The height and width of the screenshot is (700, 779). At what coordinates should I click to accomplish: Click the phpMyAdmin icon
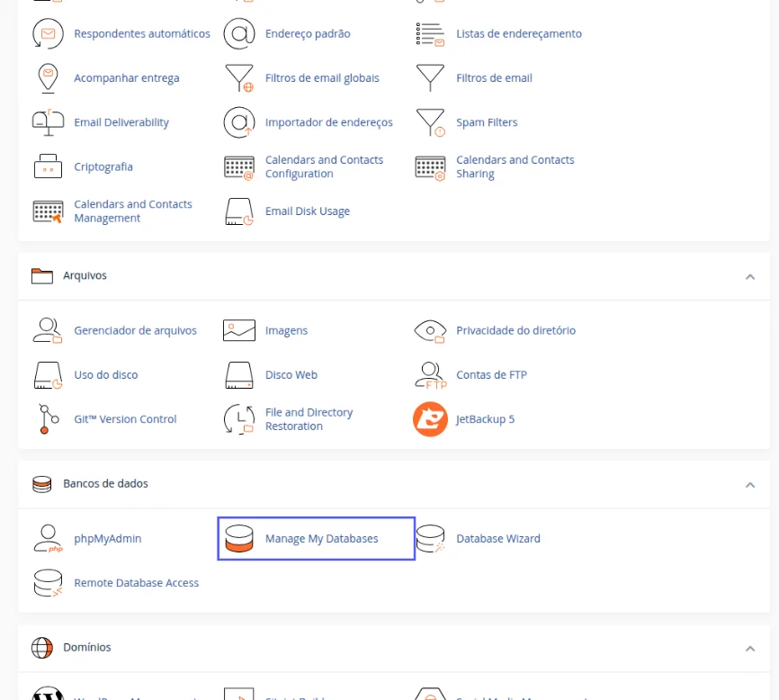click(48, 539)
